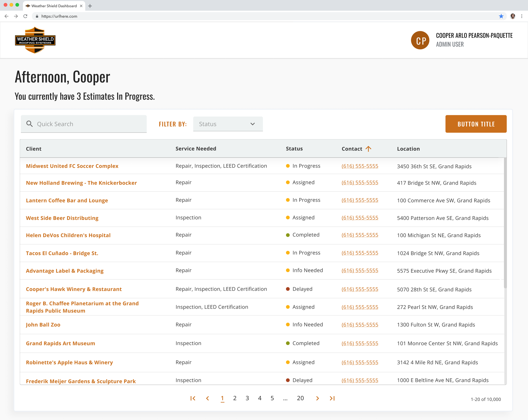The image size is (528, 420).
Task: Click the bookmark star icon
Action: coord(501,16)
